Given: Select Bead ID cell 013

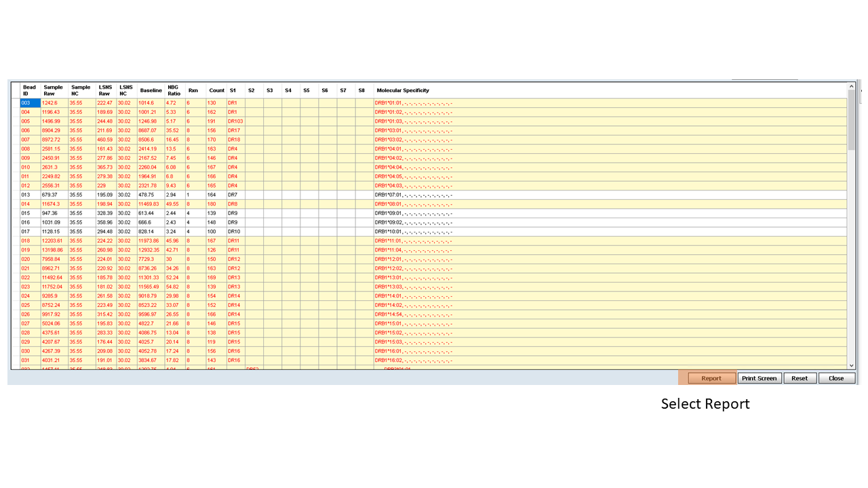Looking at the screenshot, I should [x=30, y=195].
